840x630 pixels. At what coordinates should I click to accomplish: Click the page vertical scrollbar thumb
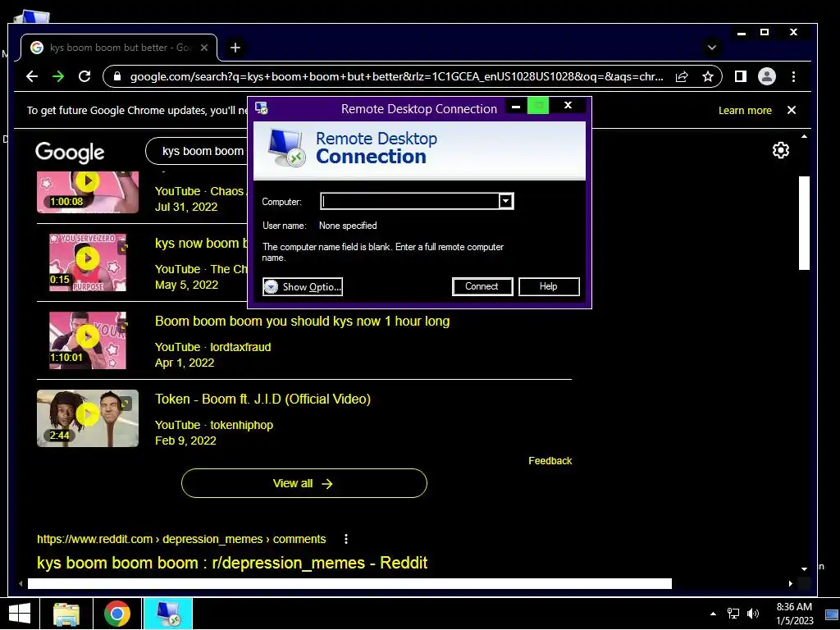coord(804,223)
